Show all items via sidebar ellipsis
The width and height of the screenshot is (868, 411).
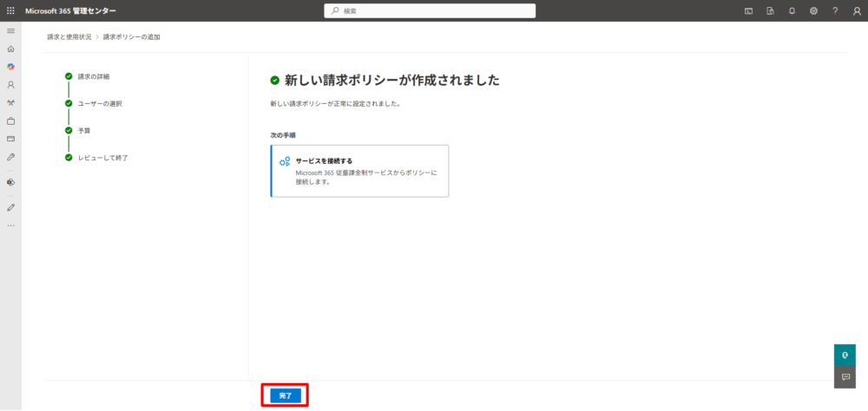pyautogui.click(x=10, y=225)
